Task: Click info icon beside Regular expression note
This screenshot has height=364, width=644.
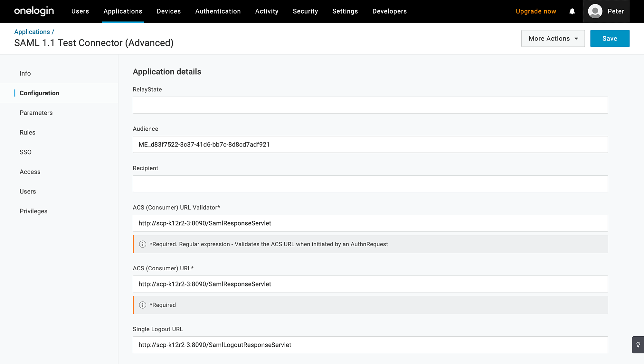Action: coord(143,244)
